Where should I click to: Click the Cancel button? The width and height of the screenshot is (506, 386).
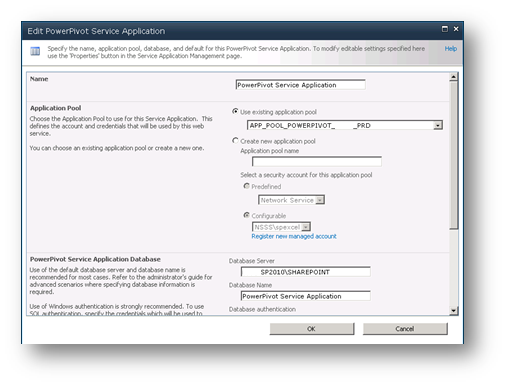point(405,329)
